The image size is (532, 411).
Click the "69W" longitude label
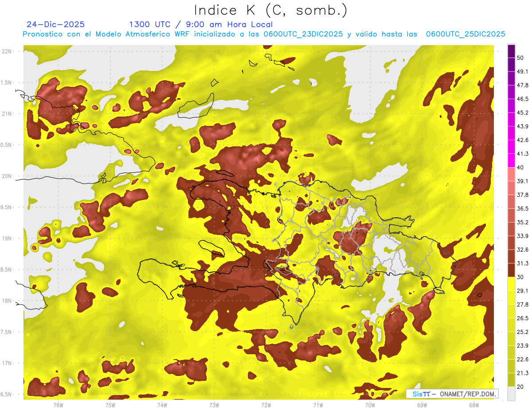pos(422,405)
